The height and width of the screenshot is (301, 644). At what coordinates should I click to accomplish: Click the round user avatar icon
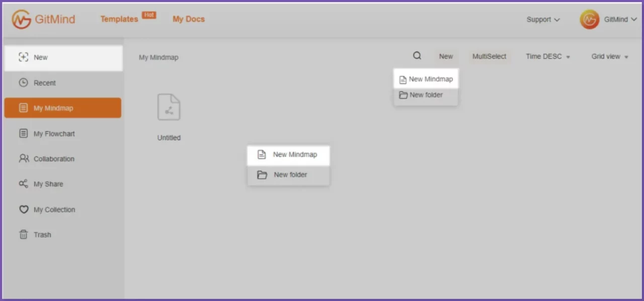589,20
